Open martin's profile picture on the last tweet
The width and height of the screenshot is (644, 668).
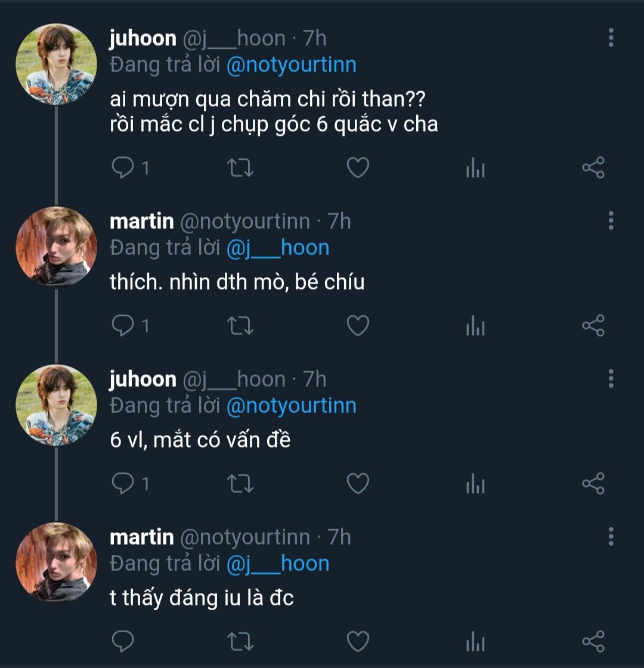56,563
